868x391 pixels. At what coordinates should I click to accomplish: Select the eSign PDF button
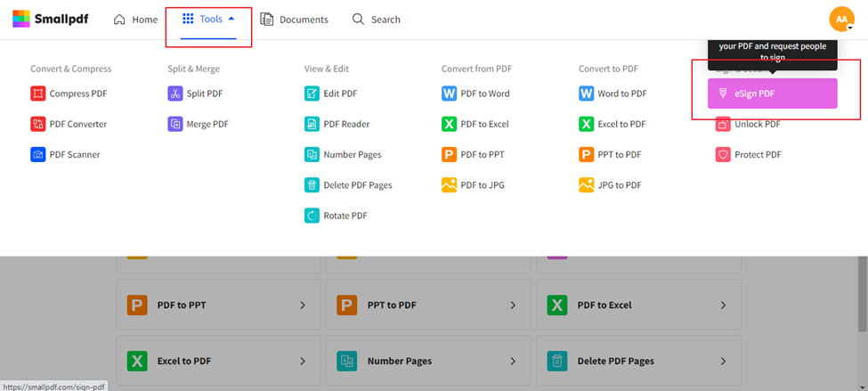[x=772, y=94]
